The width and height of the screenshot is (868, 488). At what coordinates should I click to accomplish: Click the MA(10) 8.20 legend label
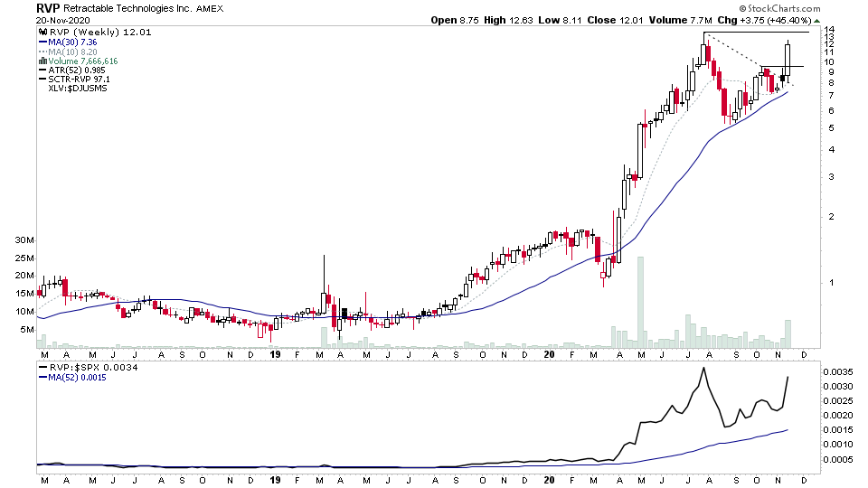(x=72, y=52)
